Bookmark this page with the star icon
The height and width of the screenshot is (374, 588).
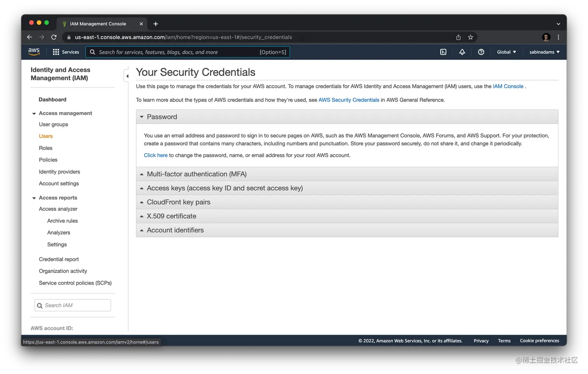471,37
